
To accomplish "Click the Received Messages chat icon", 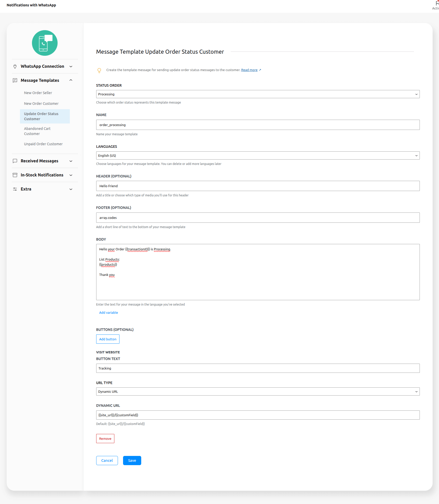I will 15,161.
